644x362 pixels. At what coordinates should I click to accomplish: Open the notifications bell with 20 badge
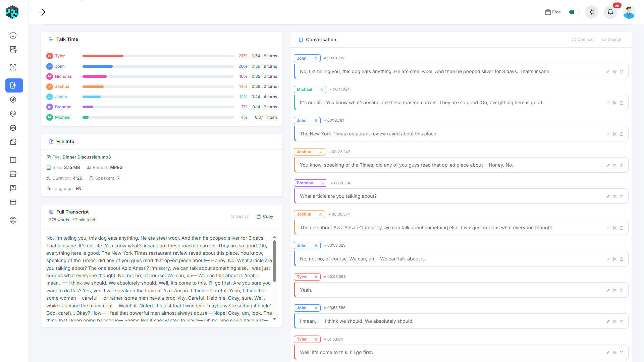(610, 12)
